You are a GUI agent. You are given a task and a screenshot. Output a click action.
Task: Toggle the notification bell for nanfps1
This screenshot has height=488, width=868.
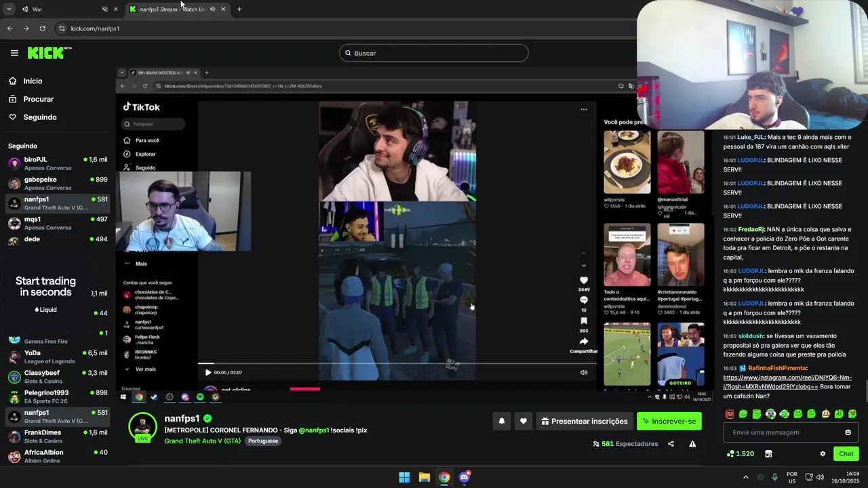pyautogui.click(x=502, y=421)
